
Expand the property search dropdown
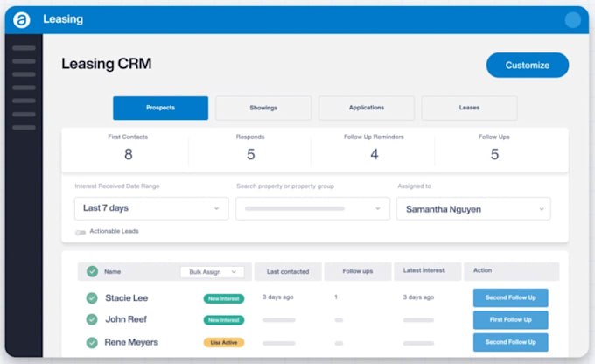coord(312,208)
